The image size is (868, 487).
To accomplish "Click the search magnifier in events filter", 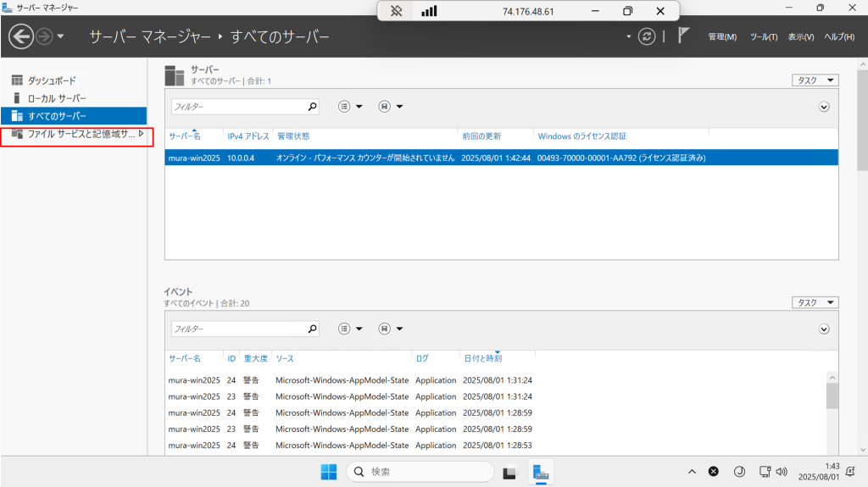I will point(313,329).
